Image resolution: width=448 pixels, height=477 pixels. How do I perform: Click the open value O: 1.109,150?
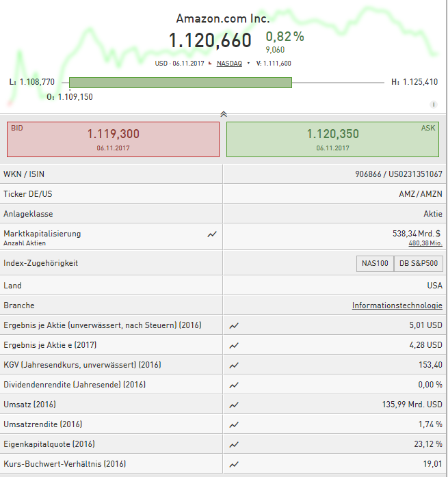tap(70, 97)
